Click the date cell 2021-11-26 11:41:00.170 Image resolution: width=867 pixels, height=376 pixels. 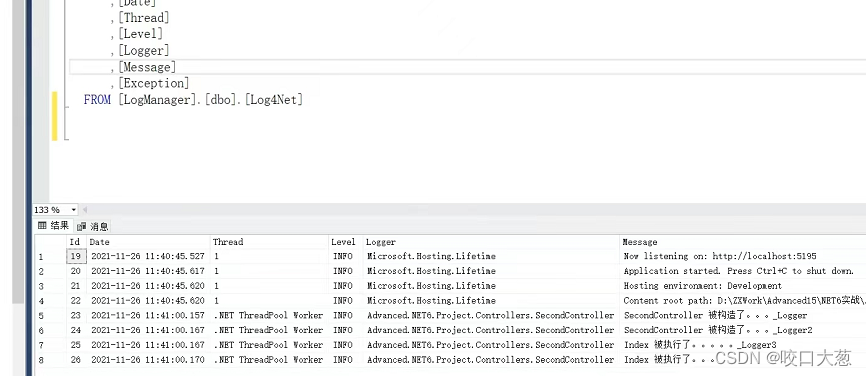(x=148, y=359)
